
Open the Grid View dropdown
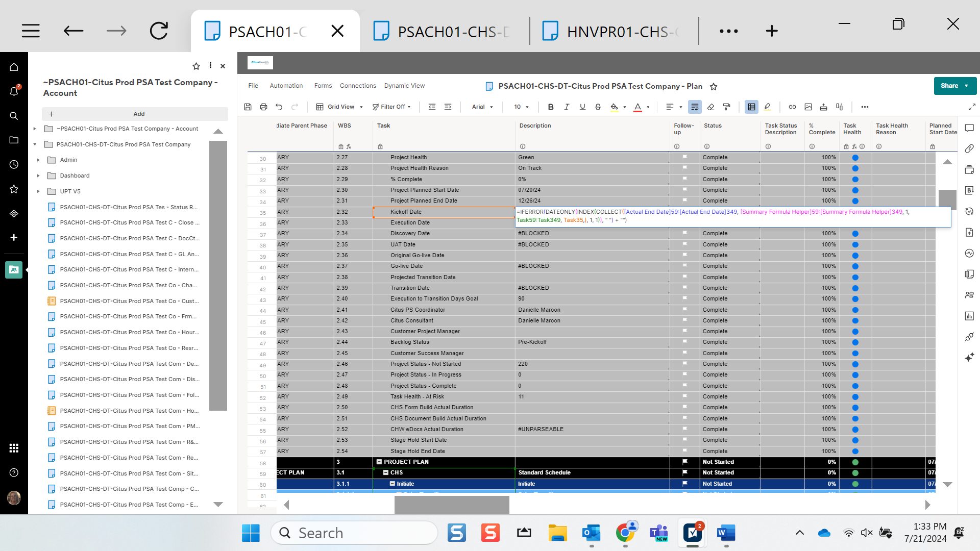[x=339, y=107]
